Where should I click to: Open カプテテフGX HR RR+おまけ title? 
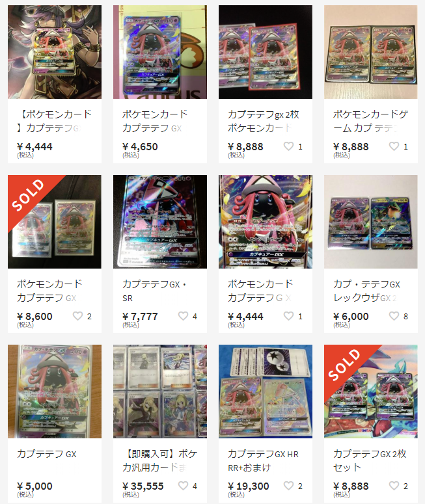click(x=263, y=460)
